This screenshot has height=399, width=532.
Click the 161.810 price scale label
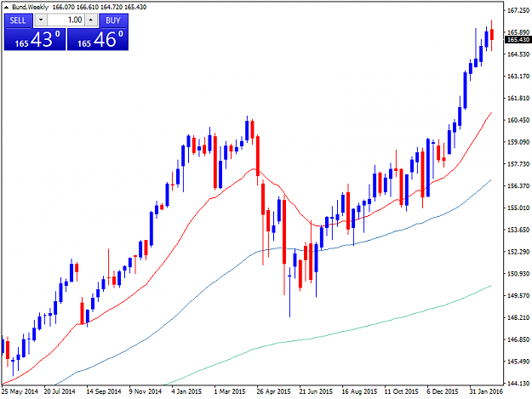518,99
